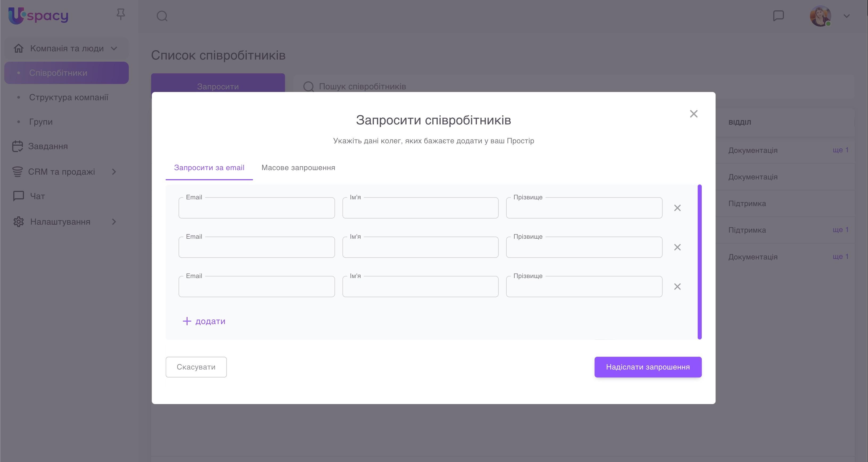Expand the CRM та продажі menu
The width and height of the screenshot is (868, 462).
[x=114, y=172]
